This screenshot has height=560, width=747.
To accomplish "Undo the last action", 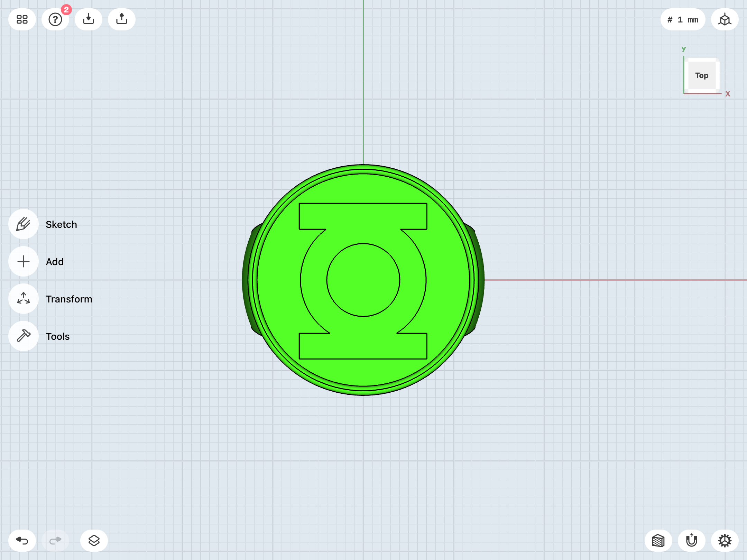I will pos(22,541).
